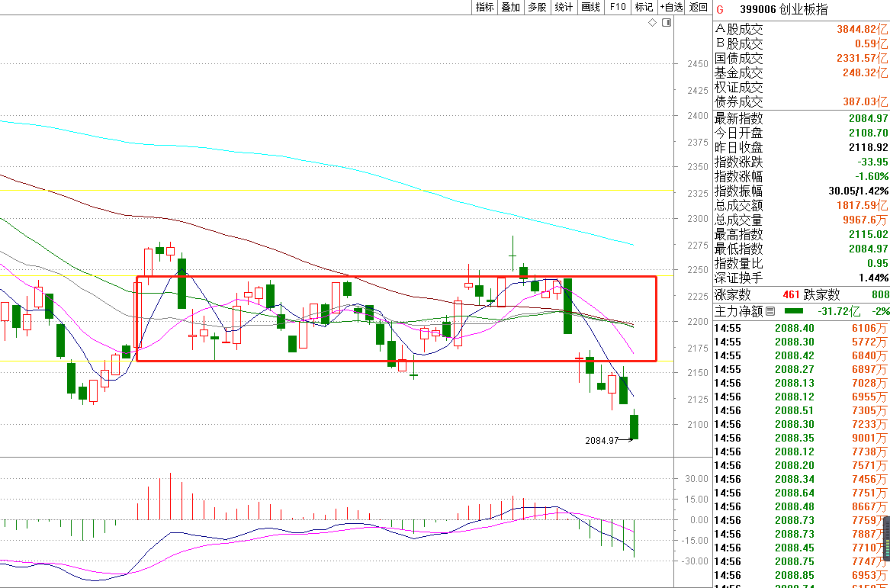
Task: Select the red rectangle drawn on the chart
Action: 396,277
